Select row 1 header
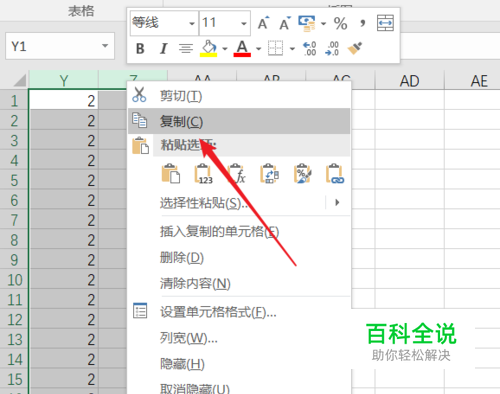500x394 pixels. pyautogui.click(x=14, y=100)
